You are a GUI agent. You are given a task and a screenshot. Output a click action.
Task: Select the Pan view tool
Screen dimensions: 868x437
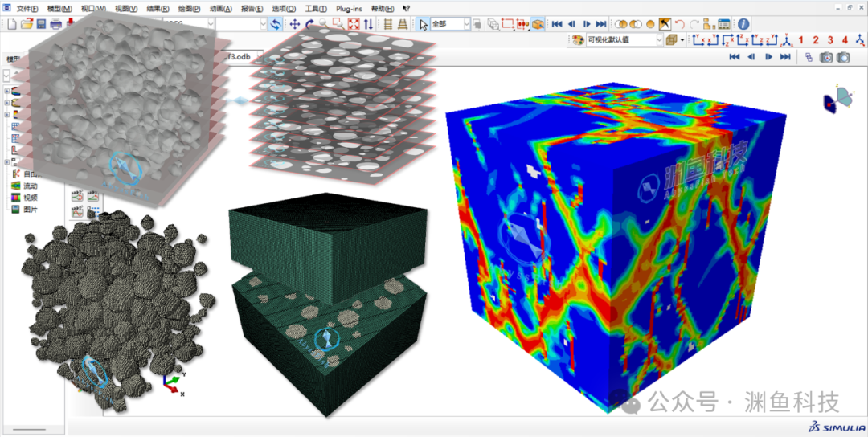[295, 24]
